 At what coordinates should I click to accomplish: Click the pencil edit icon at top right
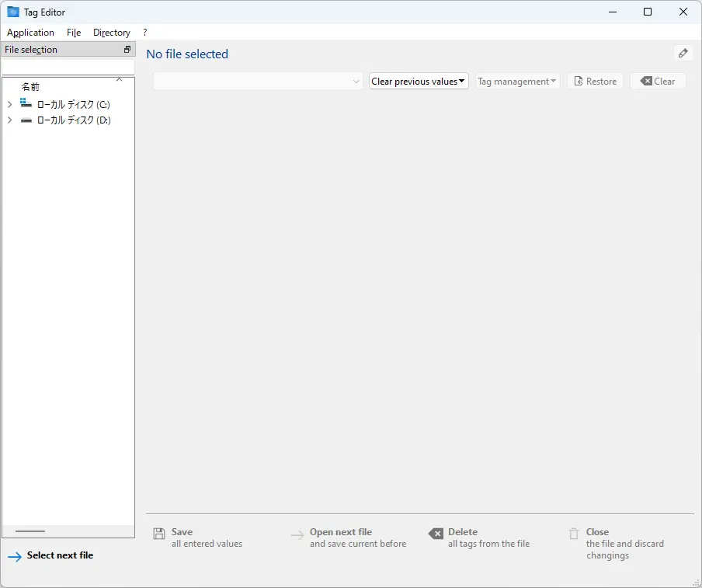click(x=683, y=54)
